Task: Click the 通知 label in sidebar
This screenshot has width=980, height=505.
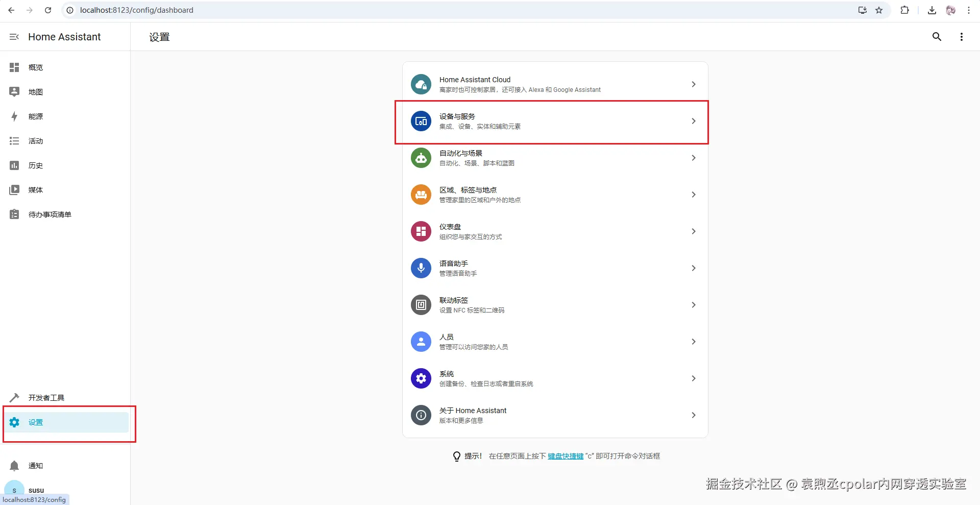Action: [36, 466]
